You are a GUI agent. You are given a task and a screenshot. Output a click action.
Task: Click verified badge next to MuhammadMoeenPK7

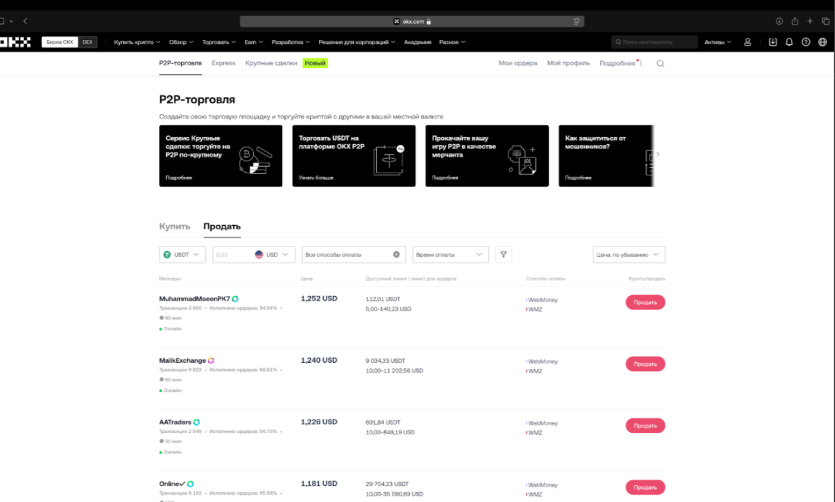[x=235, y=299]
